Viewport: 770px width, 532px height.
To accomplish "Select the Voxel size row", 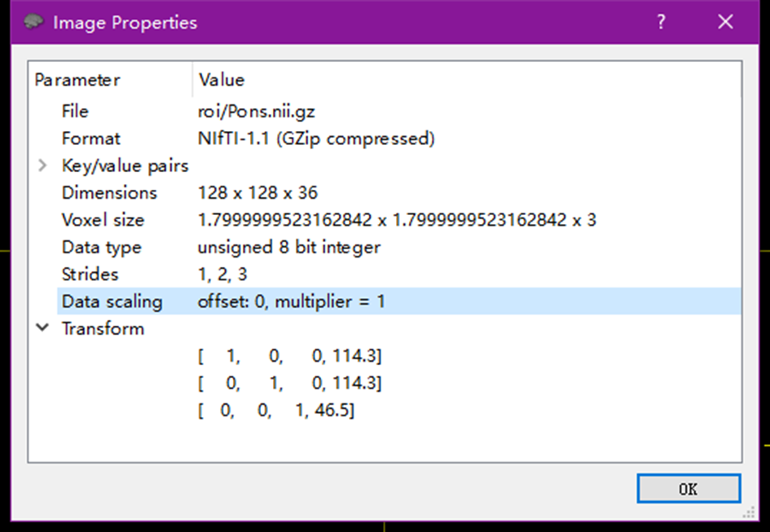I will pyautogui.click(x=103, y=220).
